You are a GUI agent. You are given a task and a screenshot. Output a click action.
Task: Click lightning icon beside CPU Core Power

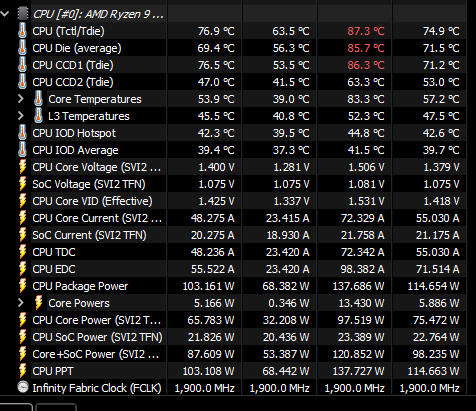pyautogui.click(x=22, y=320)
